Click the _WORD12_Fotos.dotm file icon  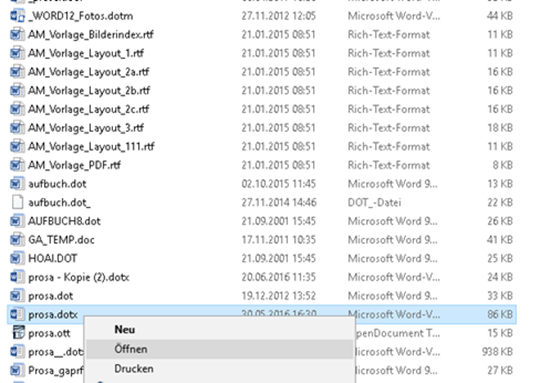(x=18, y=16)
